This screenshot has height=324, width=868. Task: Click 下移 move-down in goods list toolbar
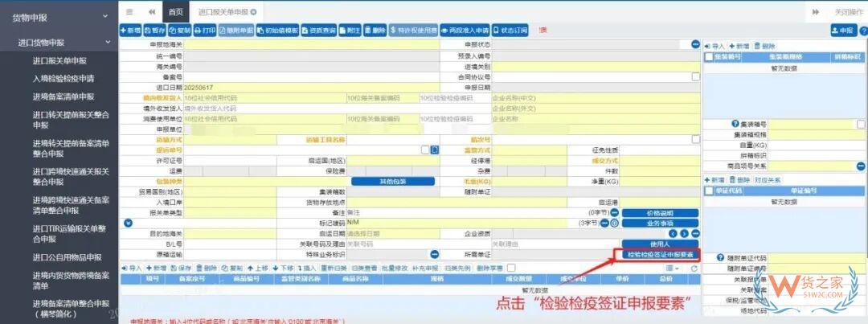[x=282, y=268]
